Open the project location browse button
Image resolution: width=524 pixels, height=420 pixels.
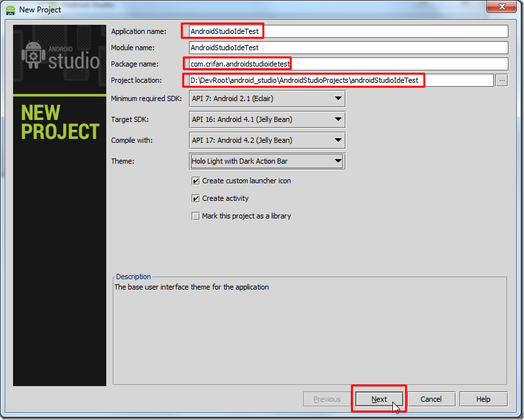tap(502, 80)
